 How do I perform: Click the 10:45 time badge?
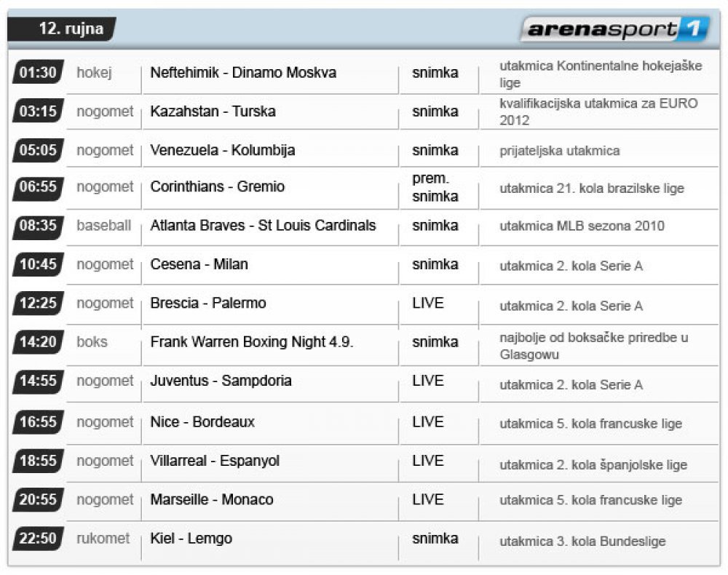(x=38, y=264)
